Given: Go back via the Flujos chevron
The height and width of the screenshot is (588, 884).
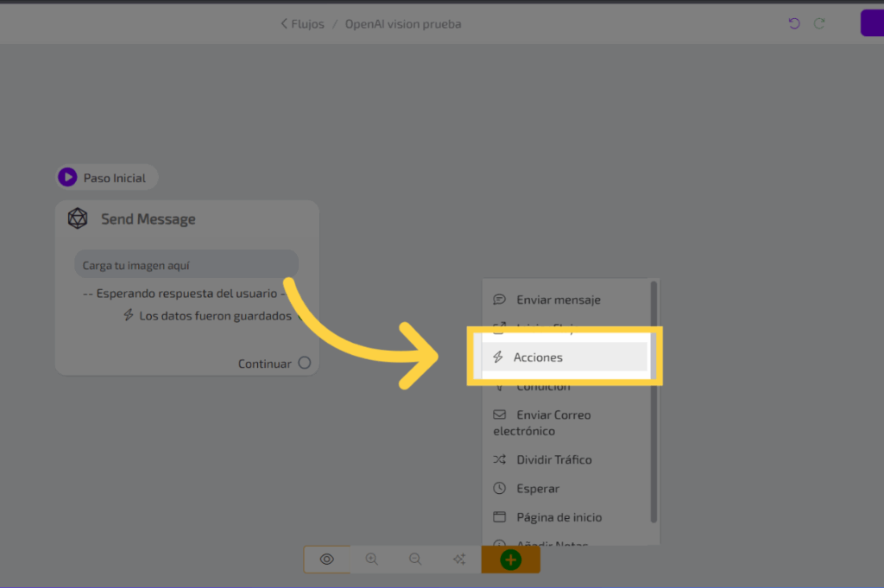Looking at the screenshot, I should [x=285, y=24].
